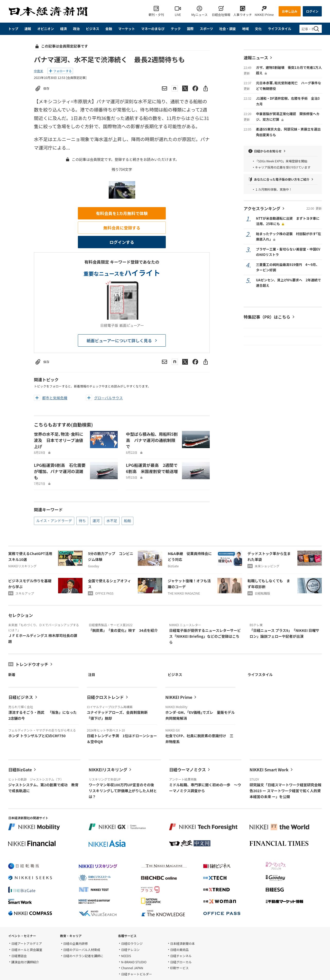Expand the 日経ビジネス section heading
This screenshot has width=330, height=980.
coord(23,697)
